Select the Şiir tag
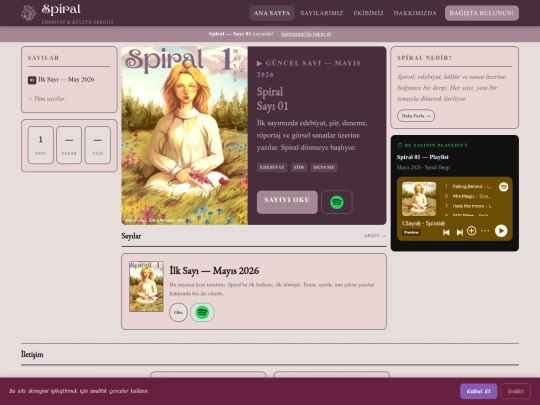This screenshot has width=540, height=405. coord(299,167)
